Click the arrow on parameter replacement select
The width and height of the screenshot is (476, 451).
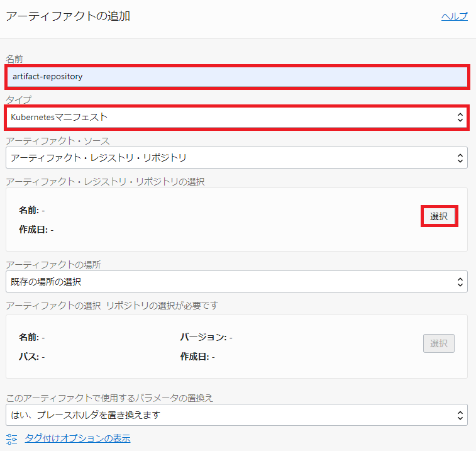[460, 415]
